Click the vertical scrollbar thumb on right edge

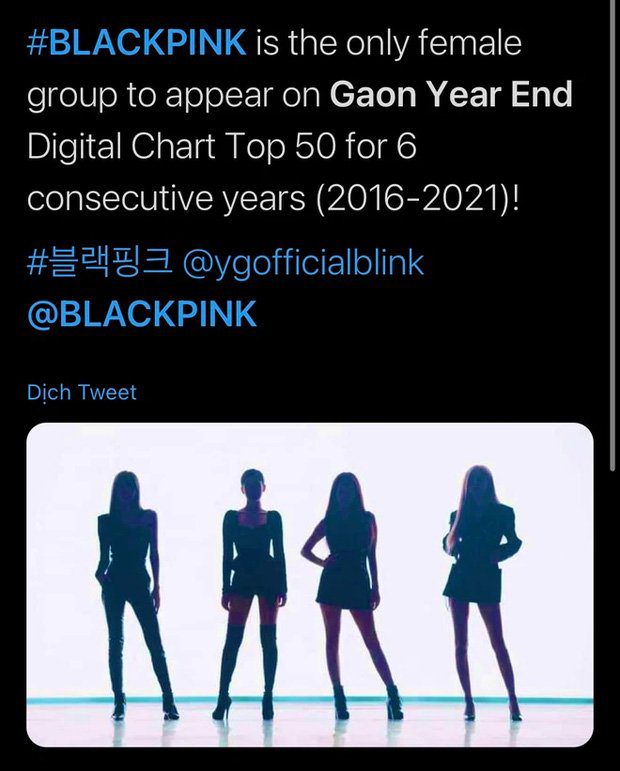click(612, 236)
